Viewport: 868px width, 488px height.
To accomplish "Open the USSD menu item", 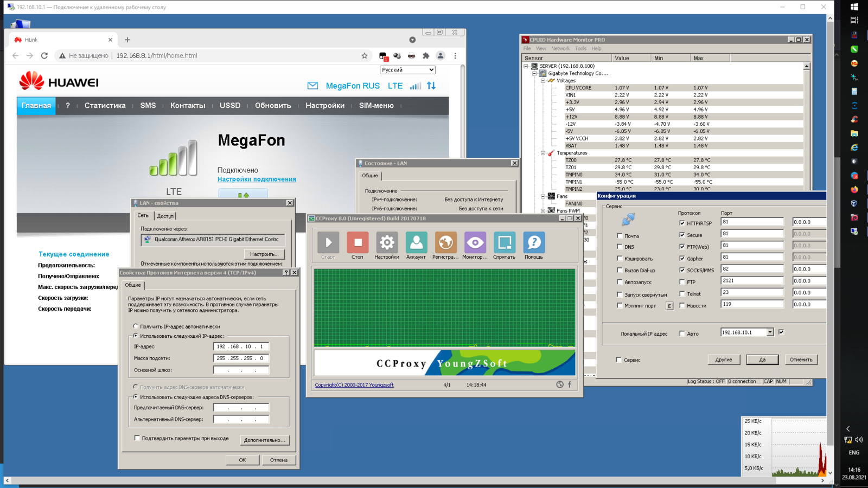I will pos(230,106).
